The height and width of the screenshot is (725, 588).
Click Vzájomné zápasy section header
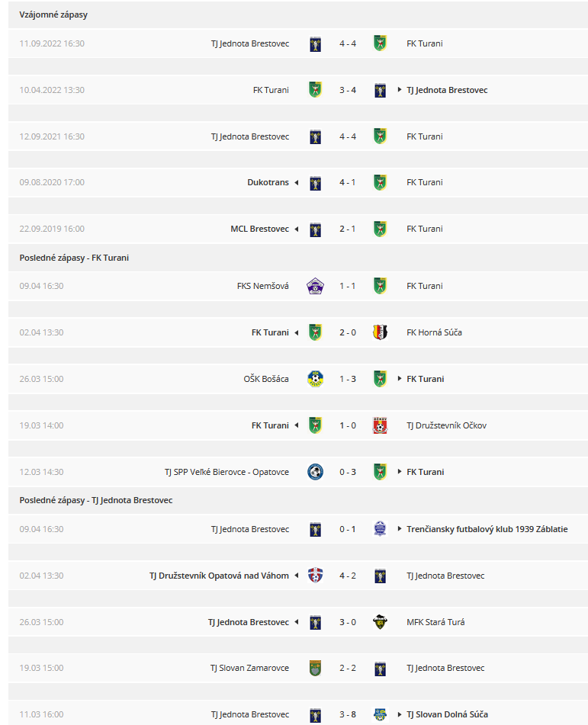coord(53,14)
